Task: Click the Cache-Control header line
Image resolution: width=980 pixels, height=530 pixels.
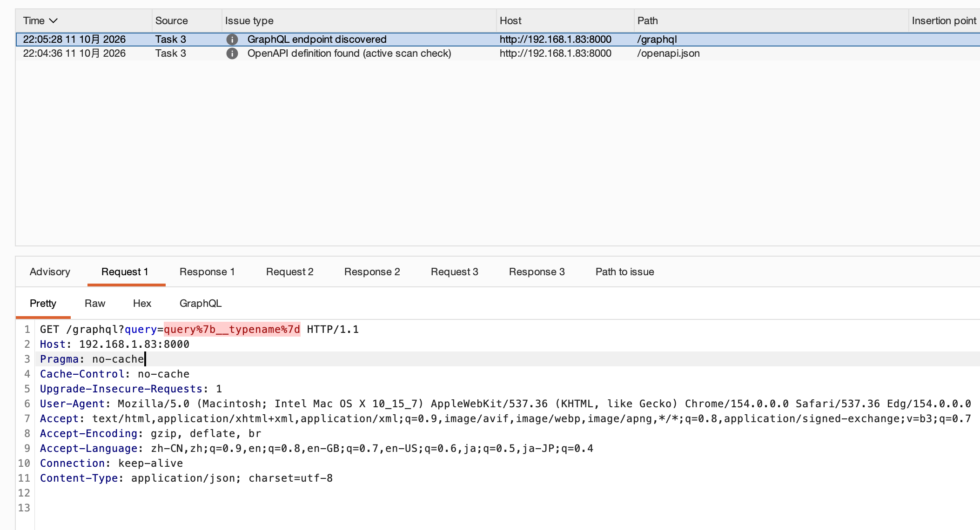Action: 114,374
